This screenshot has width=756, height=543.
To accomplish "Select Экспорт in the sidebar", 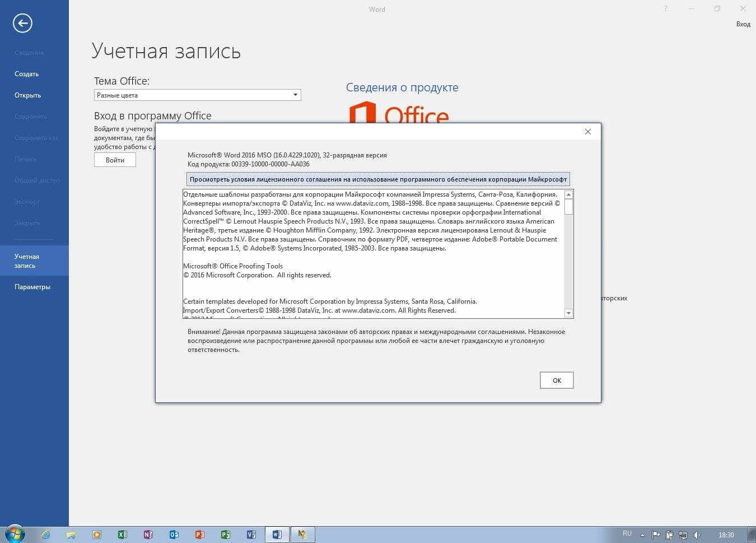I will [27, 202].
